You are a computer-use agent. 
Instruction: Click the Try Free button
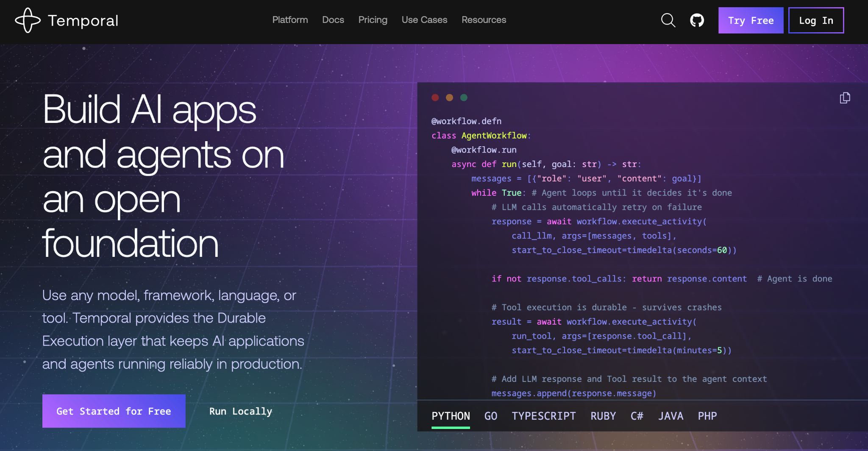tap(751, 20)
